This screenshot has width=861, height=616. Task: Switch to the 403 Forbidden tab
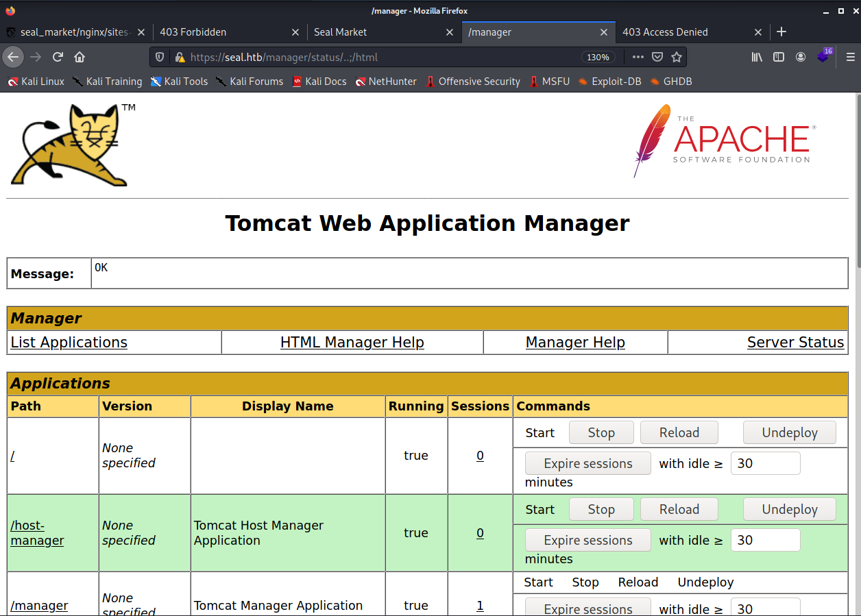click(193, 32)
